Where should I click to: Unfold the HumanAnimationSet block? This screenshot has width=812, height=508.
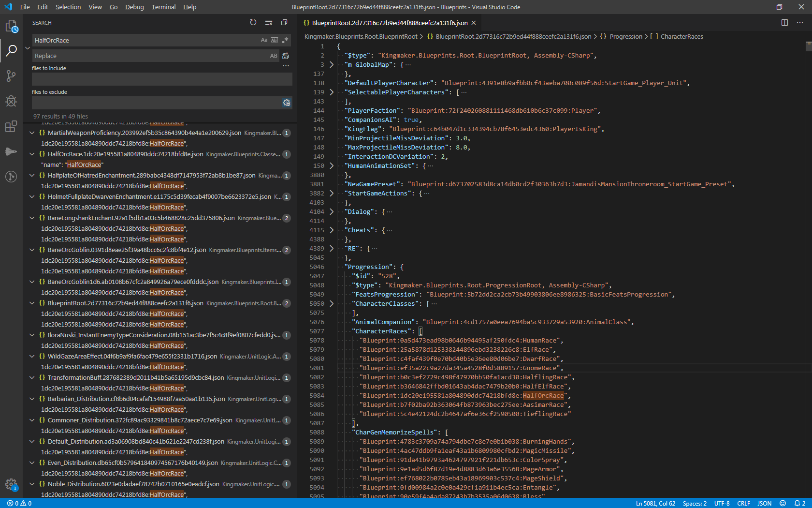pyautogui.click(x=332, y=165)
